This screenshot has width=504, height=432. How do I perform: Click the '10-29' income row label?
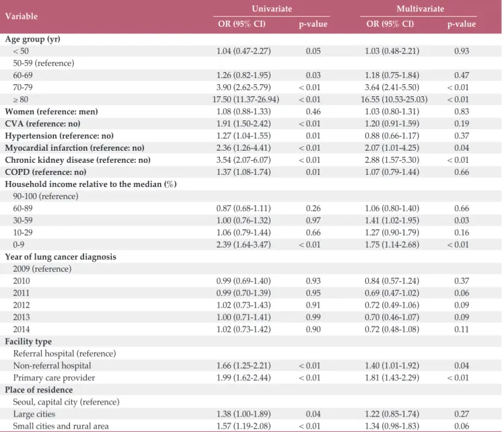23,233
